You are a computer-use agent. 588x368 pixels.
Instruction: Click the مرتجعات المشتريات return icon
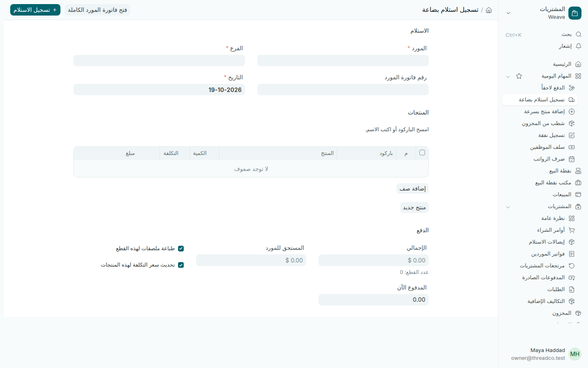(572, 266)
